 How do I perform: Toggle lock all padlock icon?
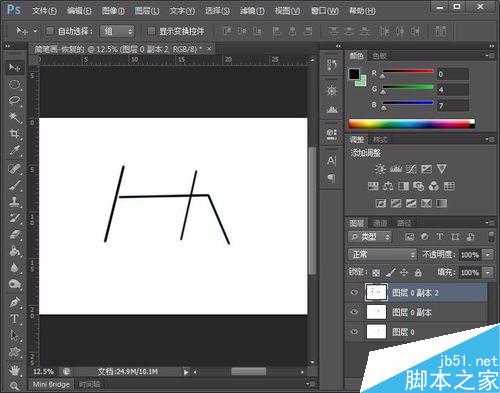[x=418, y=273]
